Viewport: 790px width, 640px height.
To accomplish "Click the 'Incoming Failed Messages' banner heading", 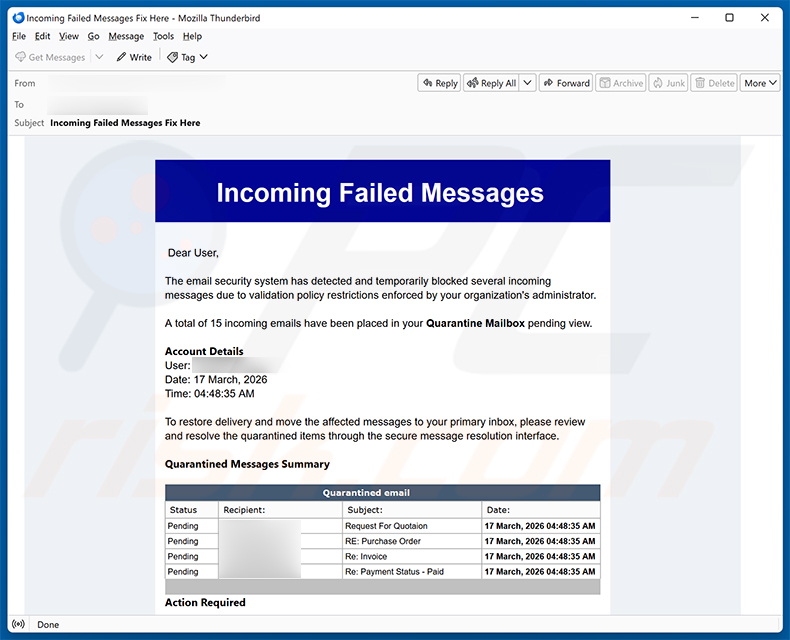I will click(x=380, y=193).
